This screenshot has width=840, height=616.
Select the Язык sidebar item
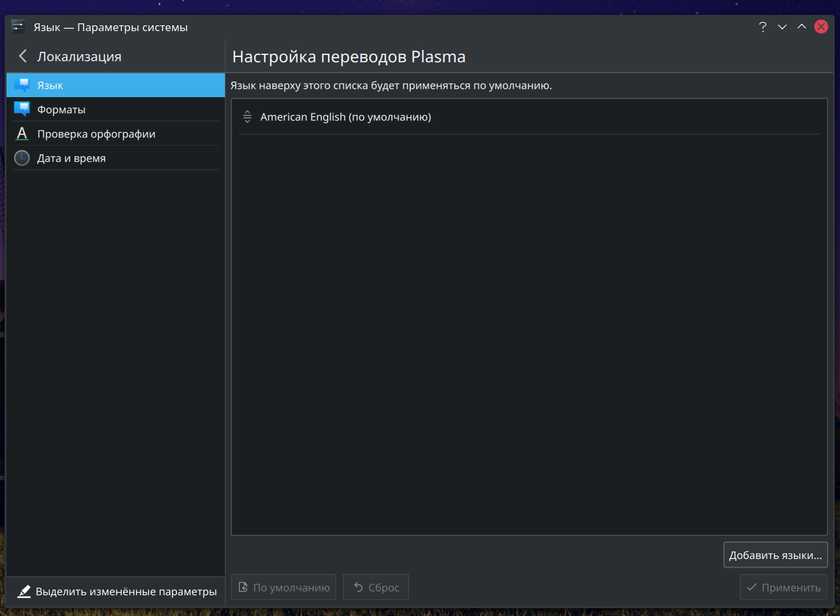point(115,85)
